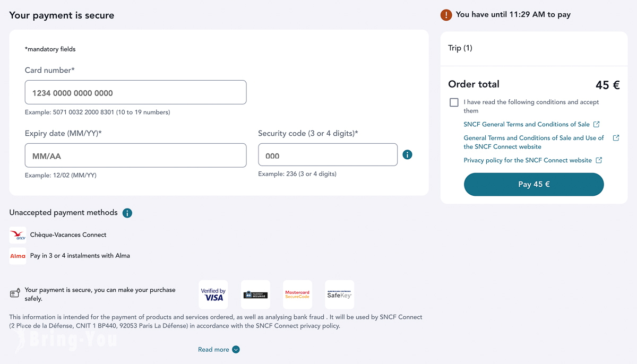Image resolution: width=637 pixels, height=364 pixels.
Task: Open the unaccepted payment methods info icon
Action: click(127, 213)
